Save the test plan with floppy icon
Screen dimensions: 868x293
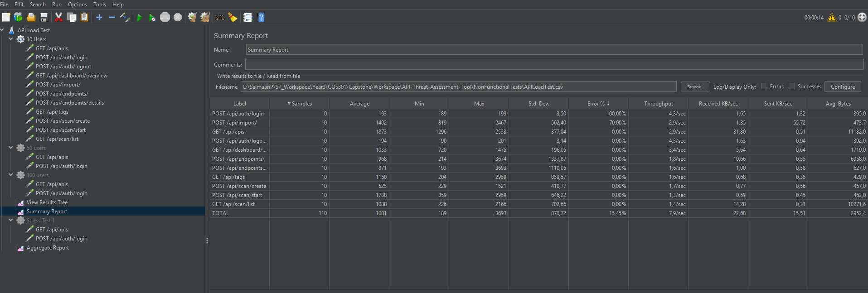(44, 17)
